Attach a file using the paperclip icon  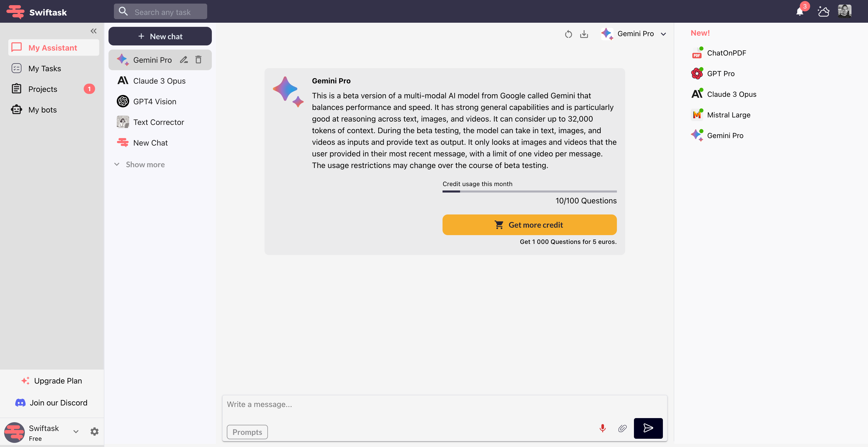click(622, 428)
